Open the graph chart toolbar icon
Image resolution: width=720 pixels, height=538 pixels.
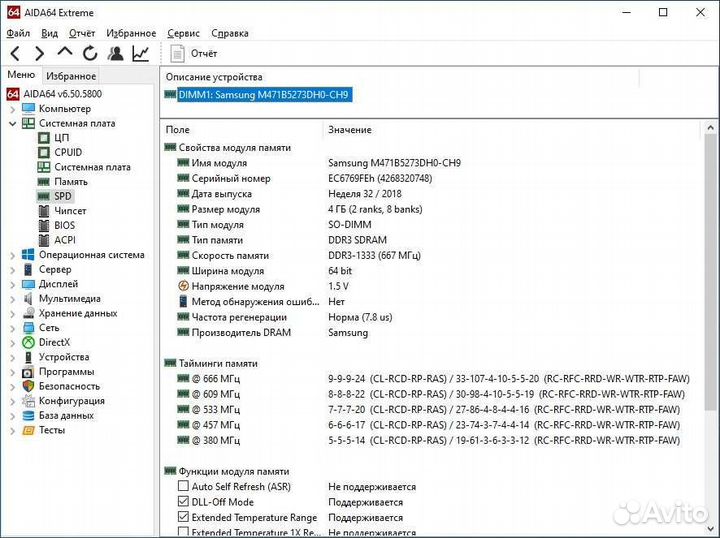(141, 54)
